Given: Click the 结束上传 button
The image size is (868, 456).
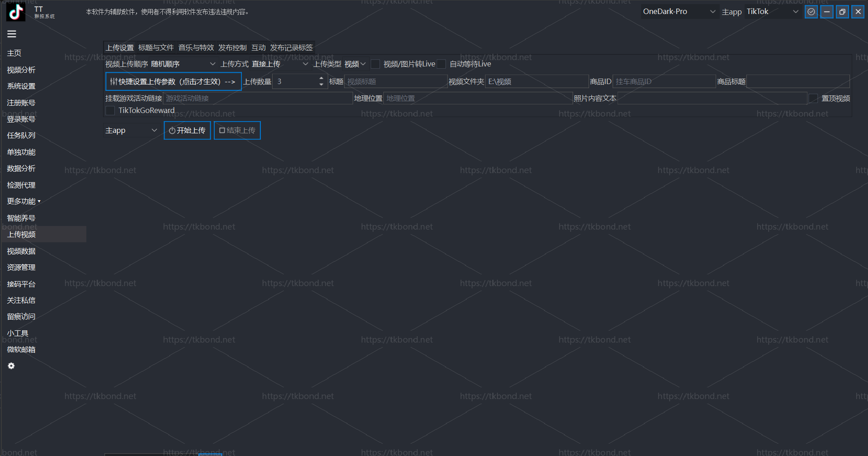Looking at the screenshot, I should tap(237, 131).
